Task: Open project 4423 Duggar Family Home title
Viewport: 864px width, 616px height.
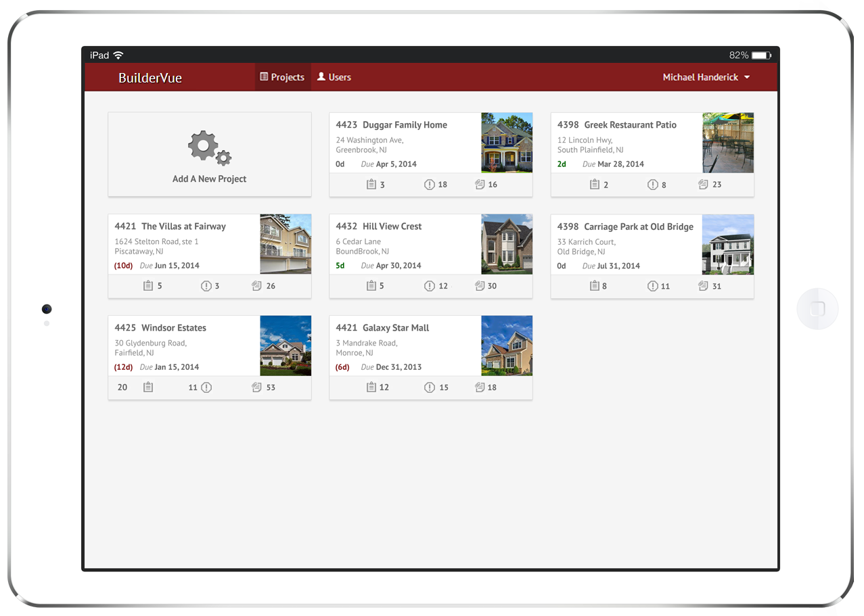Action: 391,124
